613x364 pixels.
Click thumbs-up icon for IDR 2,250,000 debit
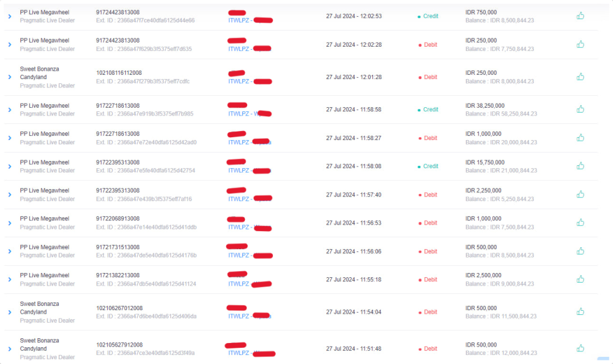(580, 195)
